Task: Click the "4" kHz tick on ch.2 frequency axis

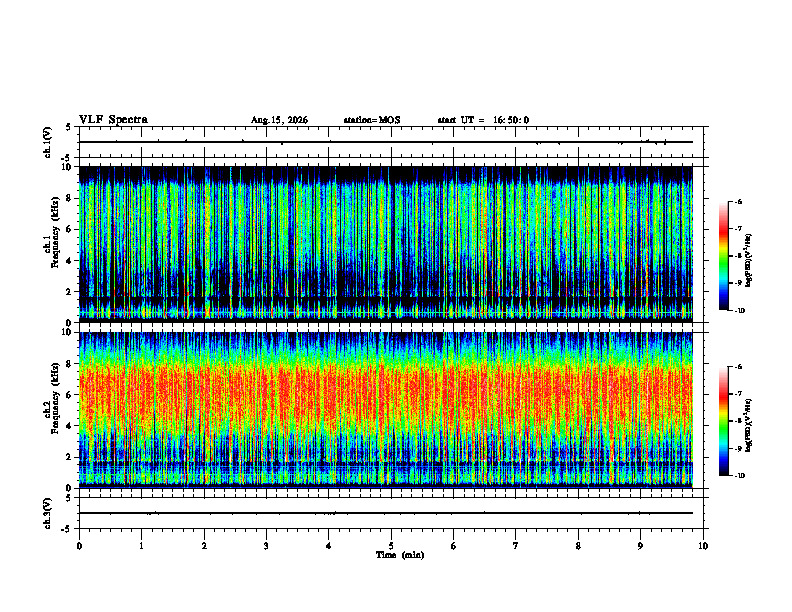Action: click(70, 426)
